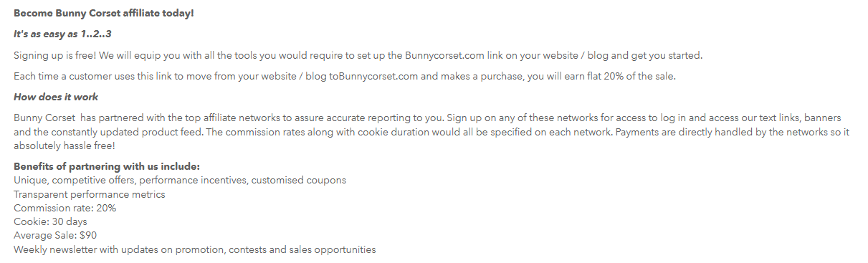Click 'toBunnycorset.com' in the purchase sentence

tap(373, 76)
